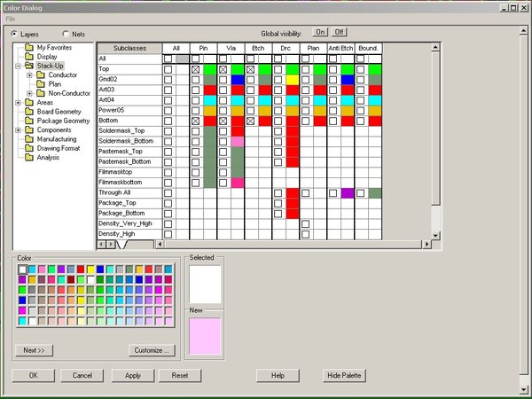Click the Anti Etch column header
The width and height of the screenshot is (532, 399).
(x=340, y=48)
